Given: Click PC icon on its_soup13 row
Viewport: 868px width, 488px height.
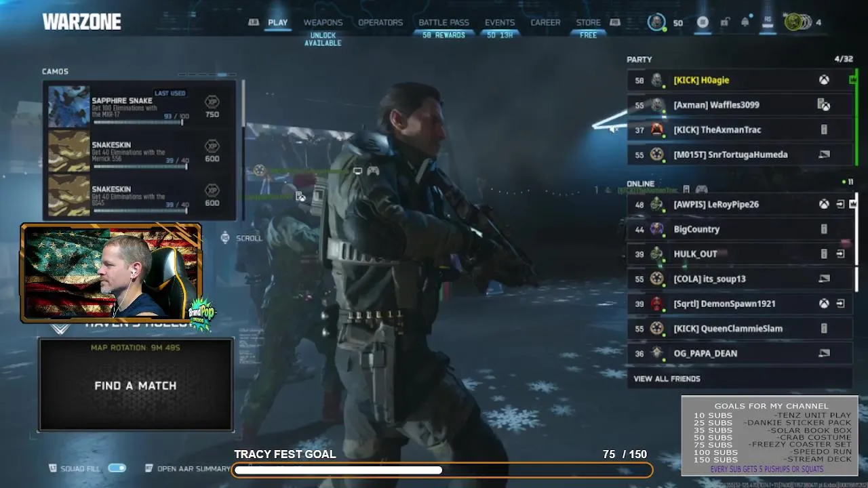Looking at the screenshot, I should coord(824,279).
